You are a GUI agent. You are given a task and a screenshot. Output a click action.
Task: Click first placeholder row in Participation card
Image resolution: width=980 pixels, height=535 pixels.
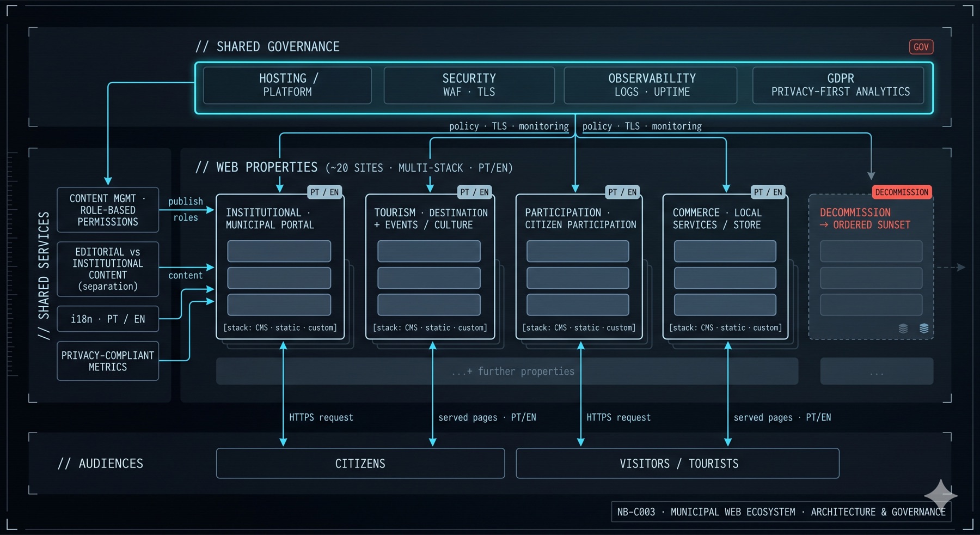coord(578,251)
